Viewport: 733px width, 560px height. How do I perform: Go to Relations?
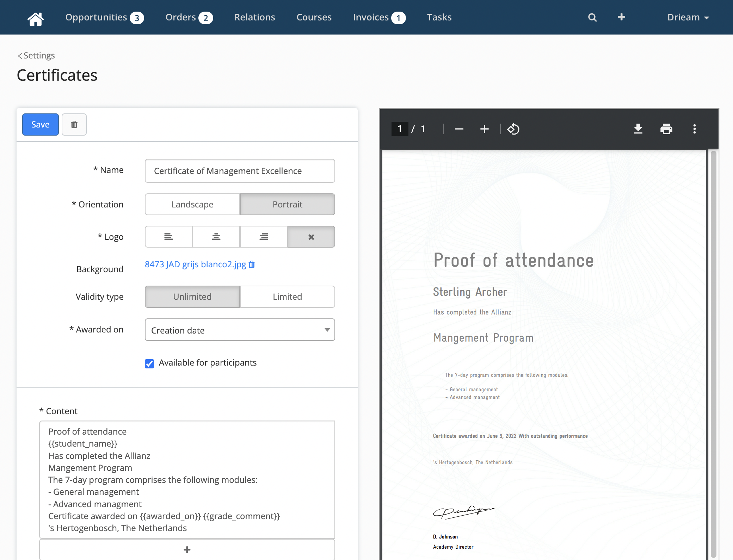click(x=254, y=17)
